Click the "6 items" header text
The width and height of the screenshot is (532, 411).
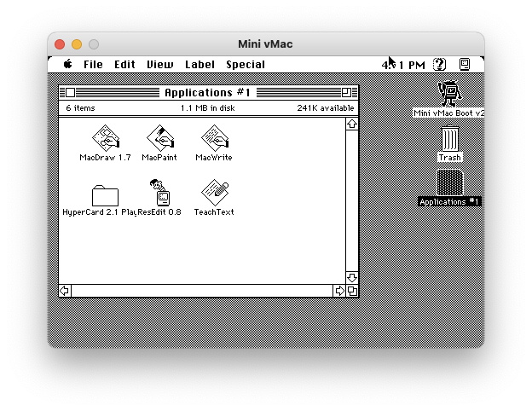pyautogui.click(x=80, y=108)
